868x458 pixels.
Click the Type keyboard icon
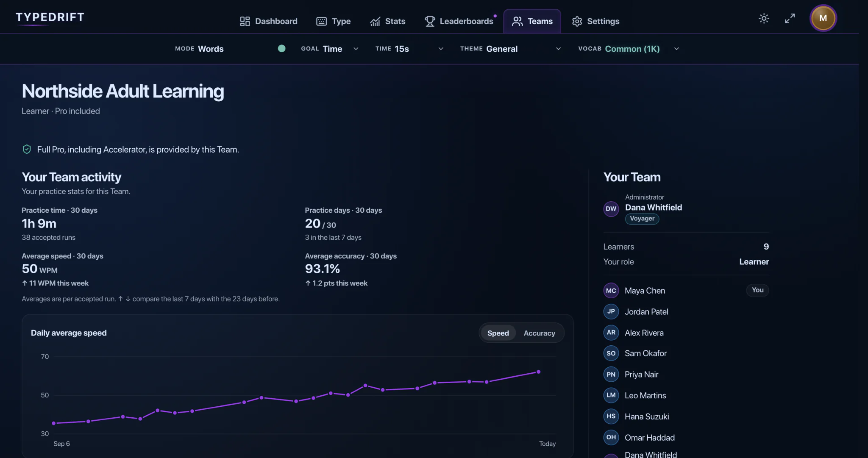click(322, 21)
